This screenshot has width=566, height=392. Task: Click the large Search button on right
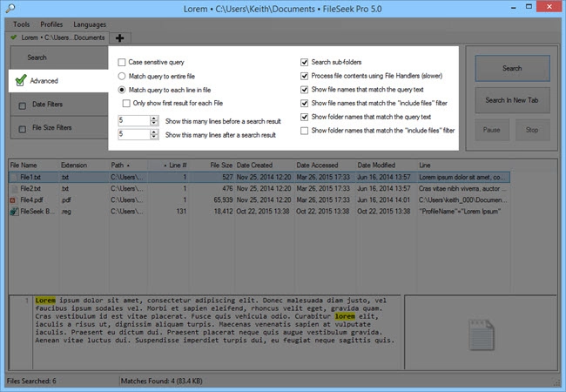pyautogui.click(x=512, y=68)
